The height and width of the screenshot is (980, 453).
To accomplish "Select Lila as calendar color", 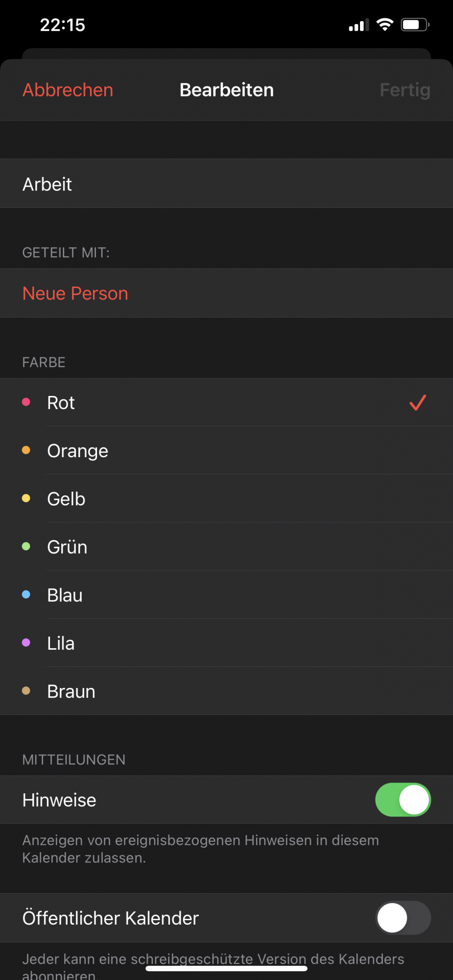I will 61,643.
